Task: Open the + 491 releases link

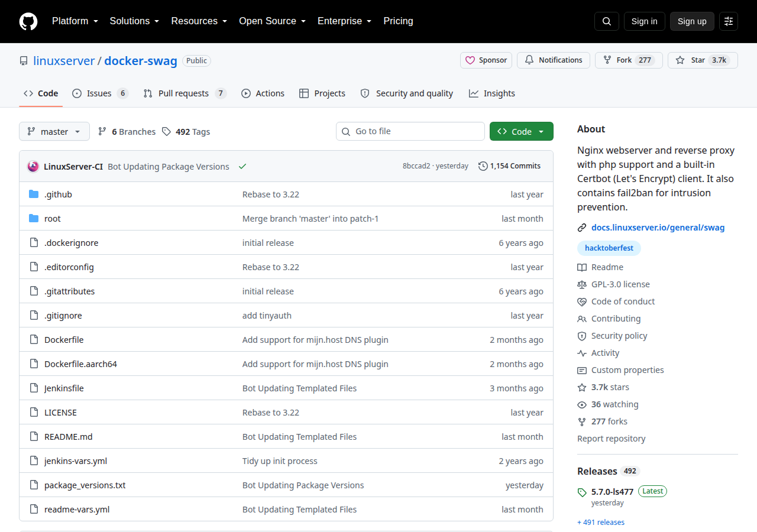Action: pos(601,522)
